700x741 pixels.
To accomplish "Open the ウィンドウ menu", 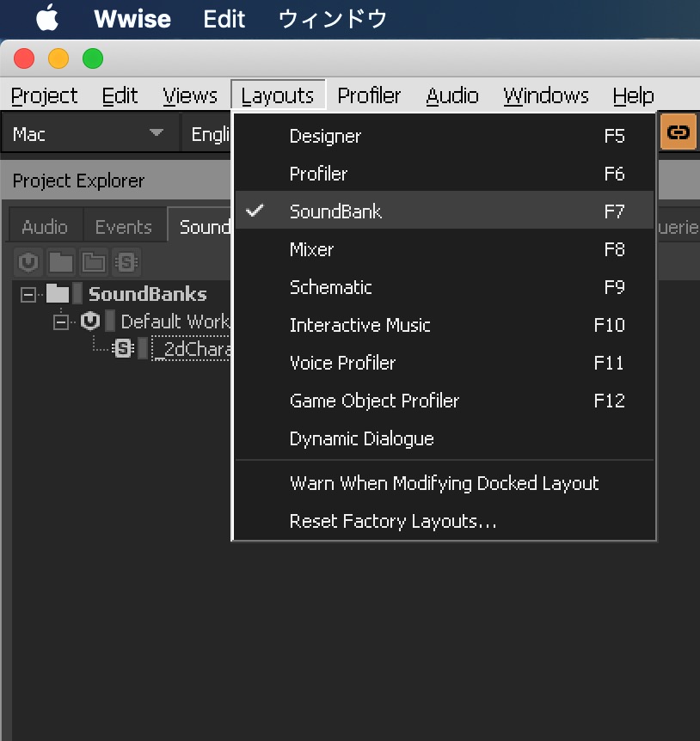I will [333, 19].
